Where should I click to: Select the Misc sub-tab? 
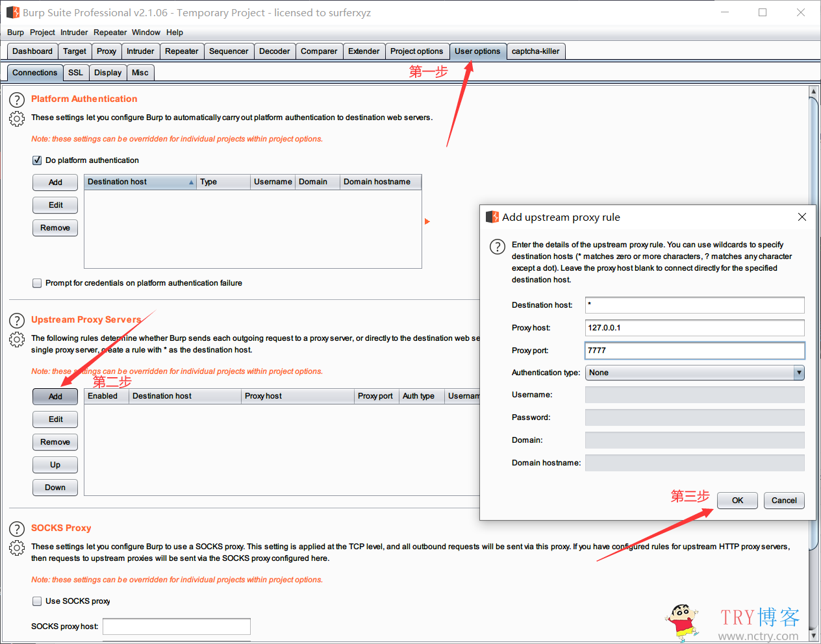pyautogui.click(x=140, y=73)
